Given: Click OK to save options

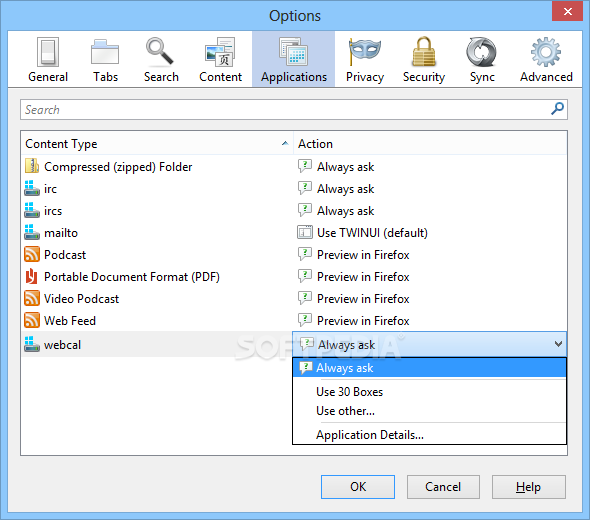Looking at the screenshot, I should [x=358, y=487].
